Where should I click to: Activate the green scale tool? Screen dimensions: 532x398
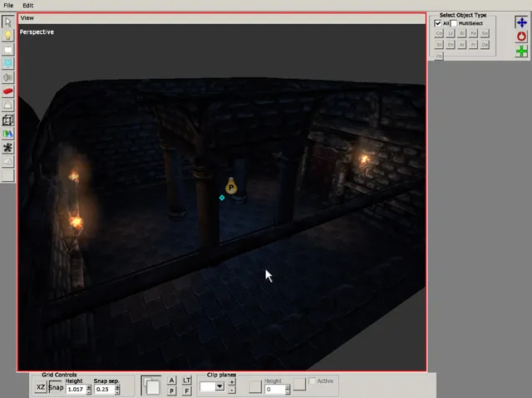click(521, 52)
